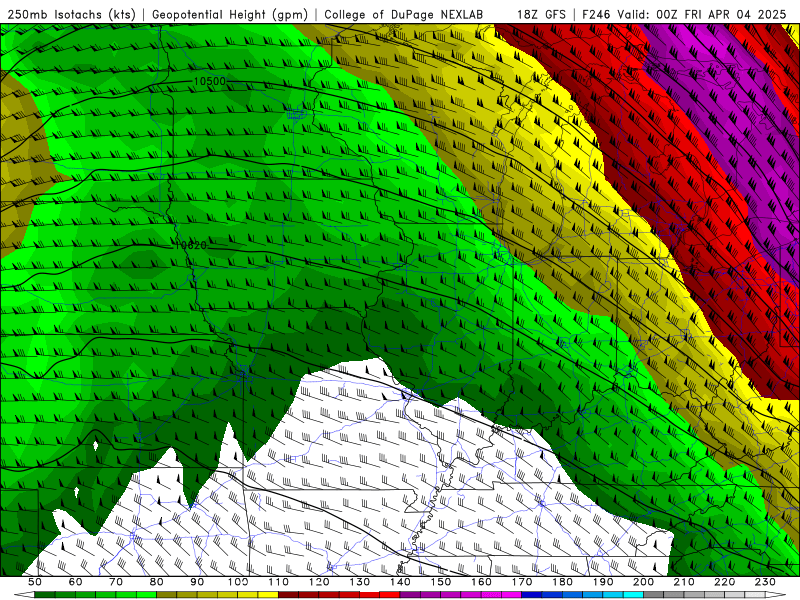Click the '18Z GFS' model run label
Screen dimensions: 800x600
click(541, 14)
